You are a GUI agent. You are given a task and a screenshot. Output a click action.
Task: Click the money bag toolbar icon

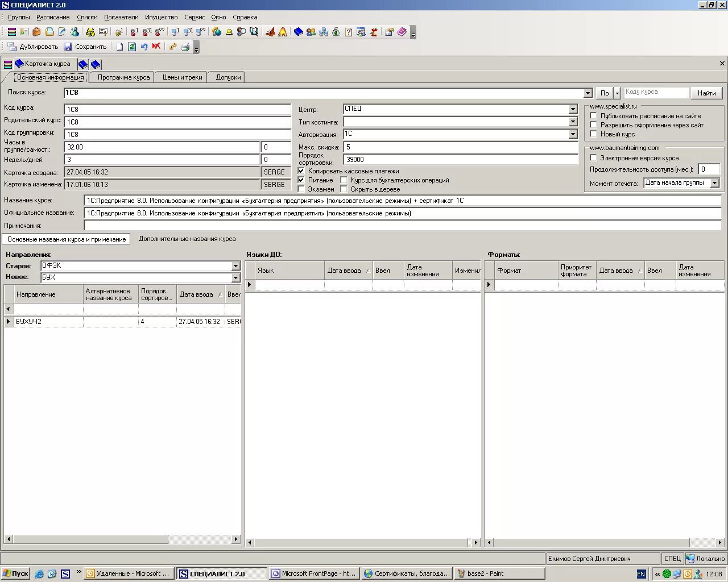click(x=336, y=32)
